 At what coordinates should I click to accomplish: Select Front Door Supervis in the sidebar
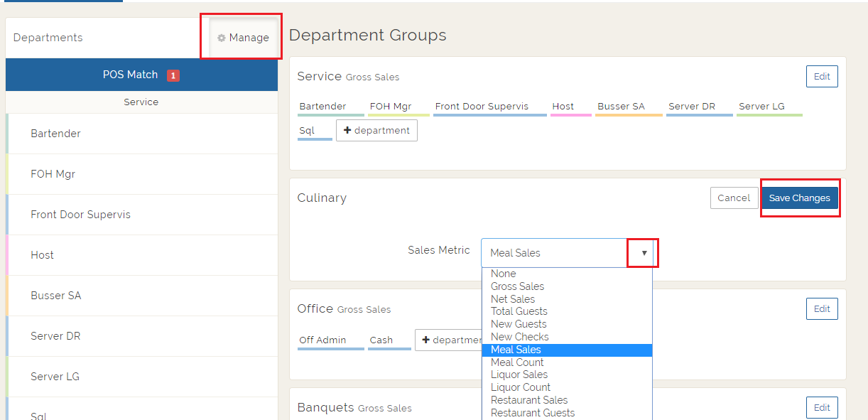[80, 215]
